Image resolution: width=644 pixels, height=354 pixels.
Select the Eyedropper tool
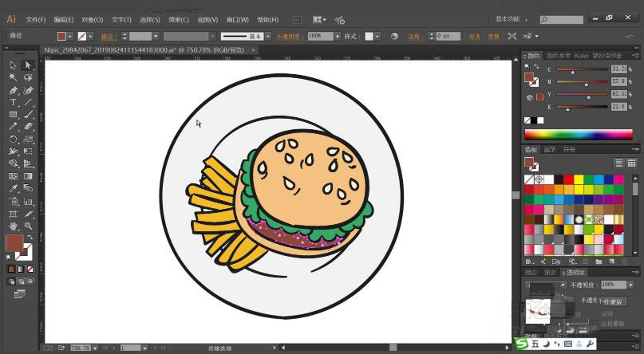click(x=13, y=188)
